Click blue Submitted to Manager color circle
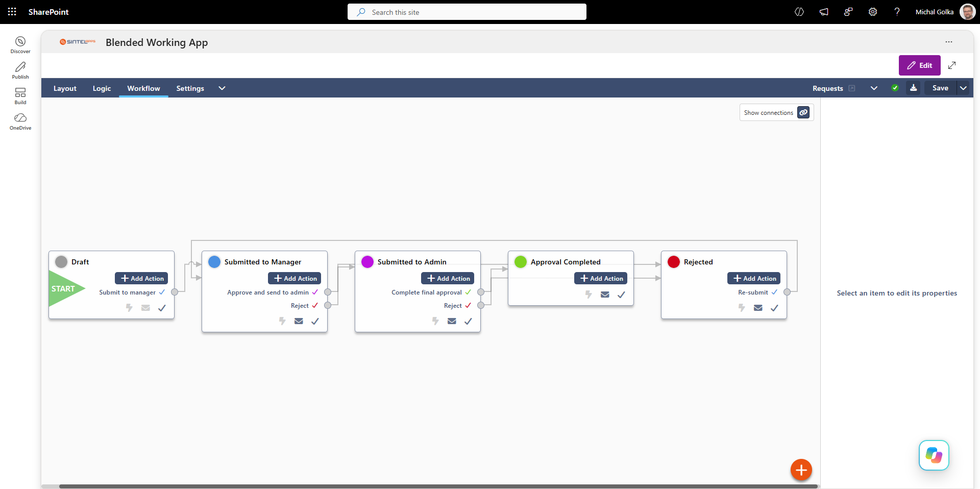The image size is (980, 489). (x=214, y=262)
